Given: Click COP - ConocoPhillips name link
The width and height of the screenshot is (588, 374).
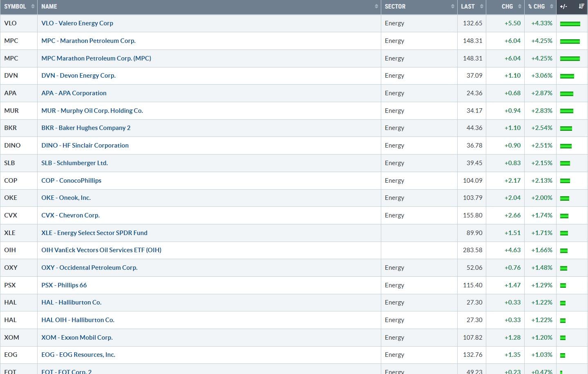Looking at the screenshot, I should pos(71,181).
